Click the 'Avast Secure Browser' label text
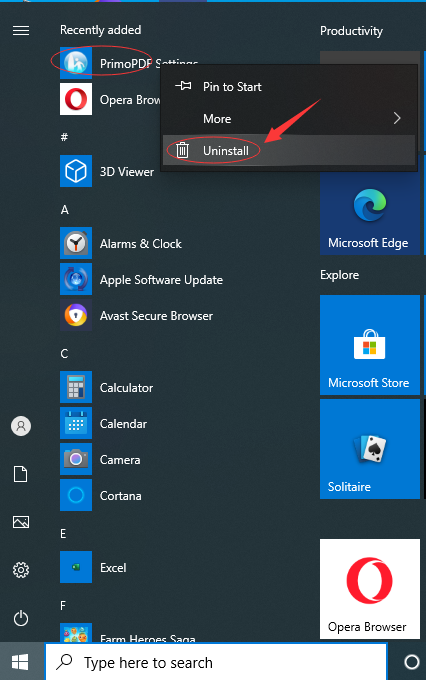Image resolution: width=426 pixels, height=680 pixels. click(x=157, y=316)
